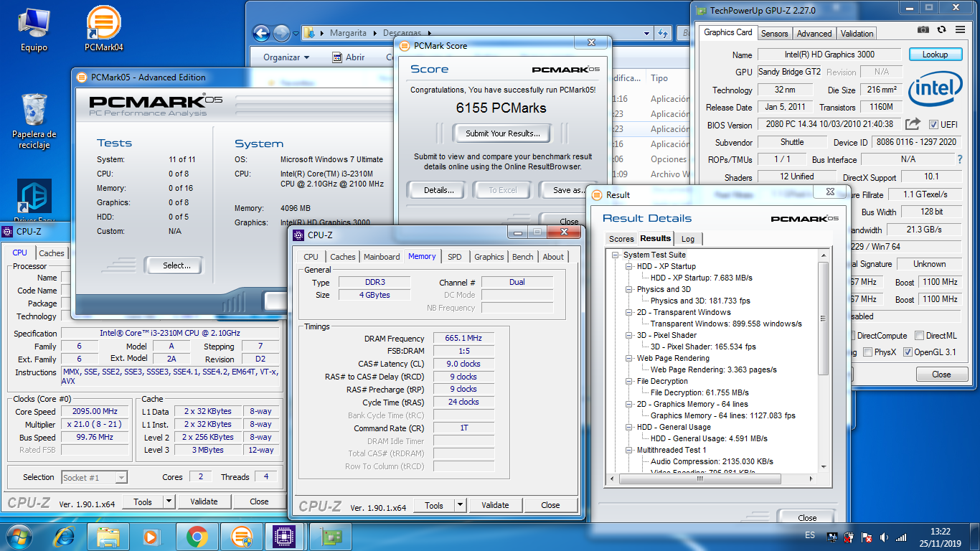Click the Explorer back arrow button
Screen dimensions: 980x551
261,33
